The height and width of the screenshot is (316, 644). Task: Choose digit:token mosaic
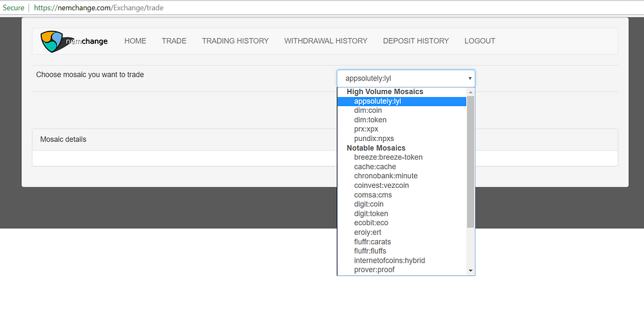pos(402,214)
